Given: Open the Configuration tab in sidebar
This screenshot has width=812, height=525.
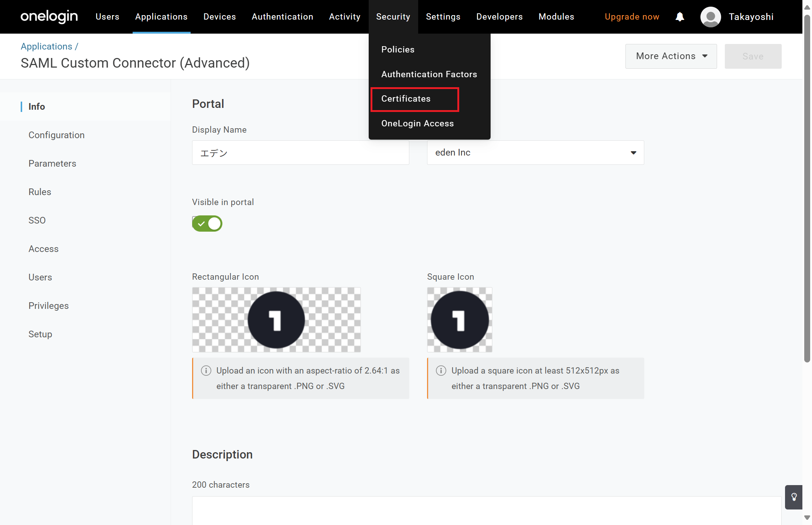Looking at the screenshot, I should pyautogui.click(x=57, y=135).
